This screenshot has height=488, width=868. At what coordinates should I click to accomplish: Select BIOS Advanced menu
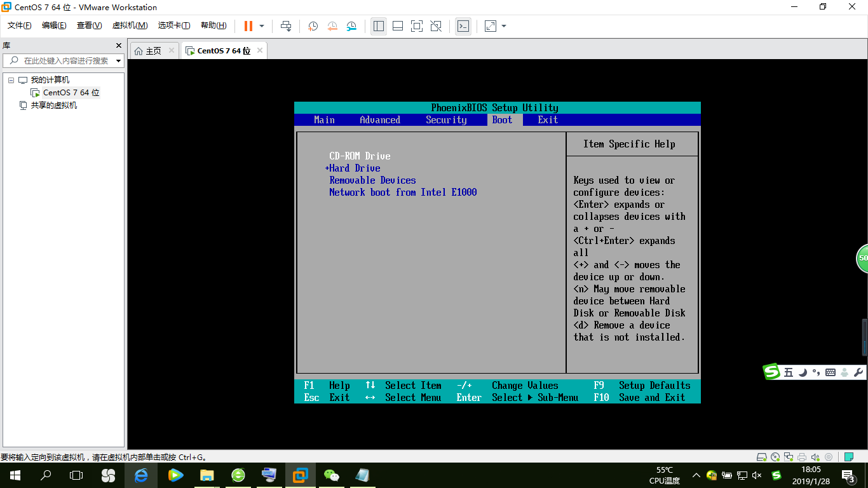380,120
